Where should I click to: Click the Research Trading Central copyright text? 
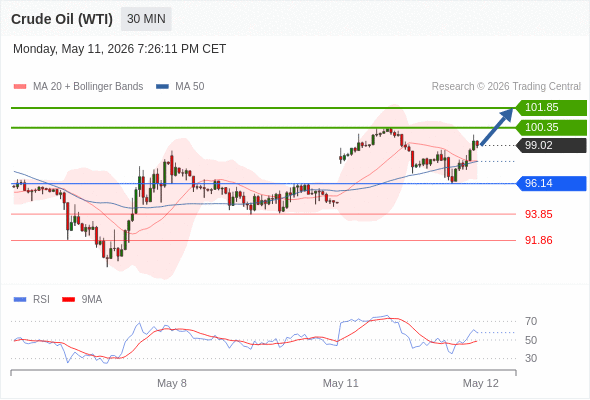pyautogui.click(x=506, y=87)
